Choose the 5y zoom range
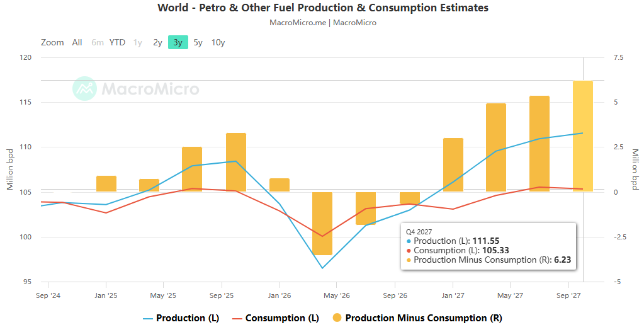Image resolution: width=644 pixels, height=332 pixels. click(198, 42)
